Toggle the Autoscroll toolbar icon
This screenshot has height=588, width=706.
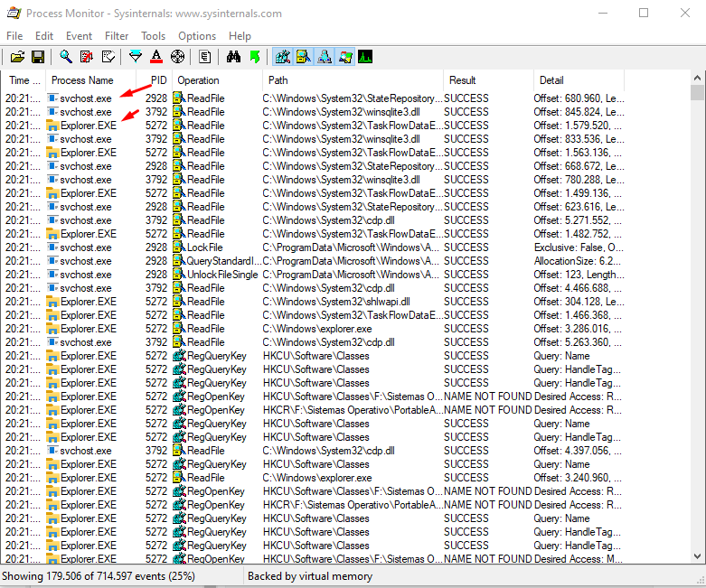click(87, 57)
